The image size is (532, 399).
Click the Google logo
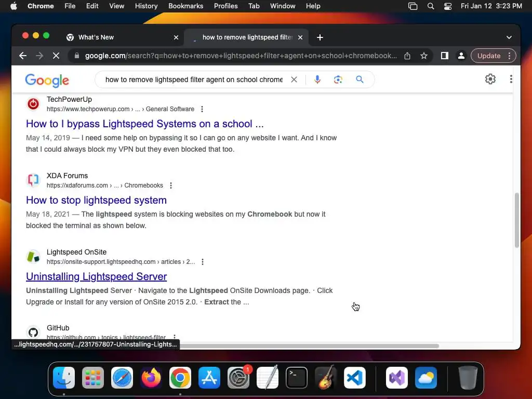coord(47,80)
